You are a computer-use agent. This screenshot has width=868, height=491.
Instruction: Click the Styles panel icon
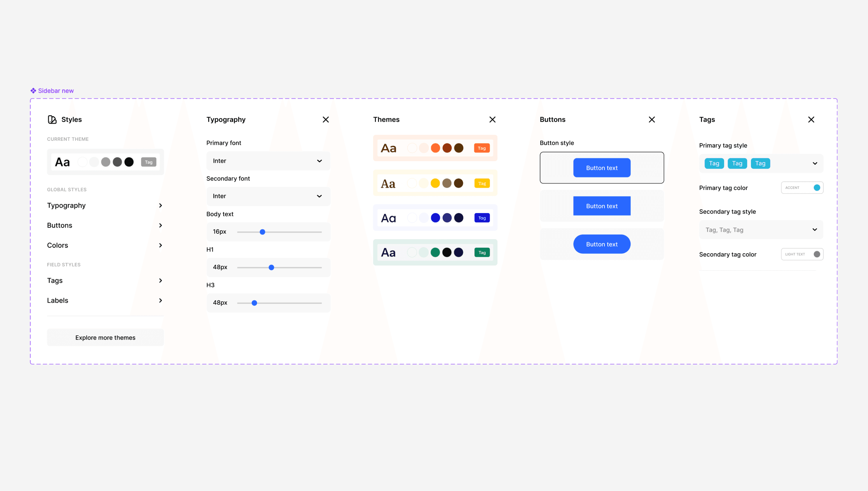(x=52, y=119)
